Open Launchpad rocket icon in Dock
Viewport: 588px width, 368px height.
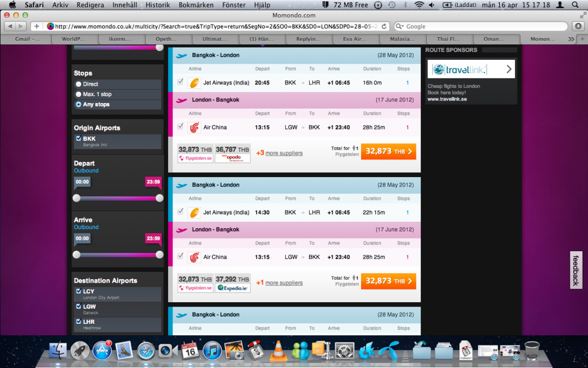click(80, 350)
